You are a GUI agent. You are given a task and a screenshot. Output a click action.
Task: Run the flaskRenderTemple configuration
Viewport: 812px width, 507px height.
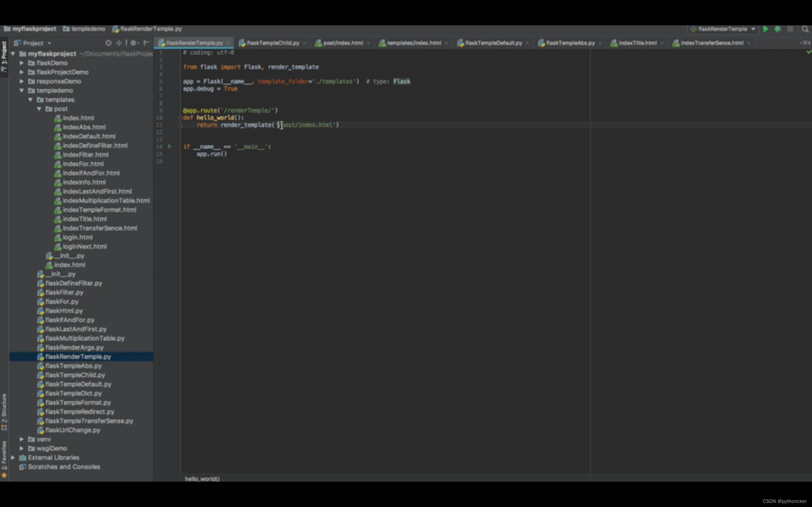click(766, 29)
